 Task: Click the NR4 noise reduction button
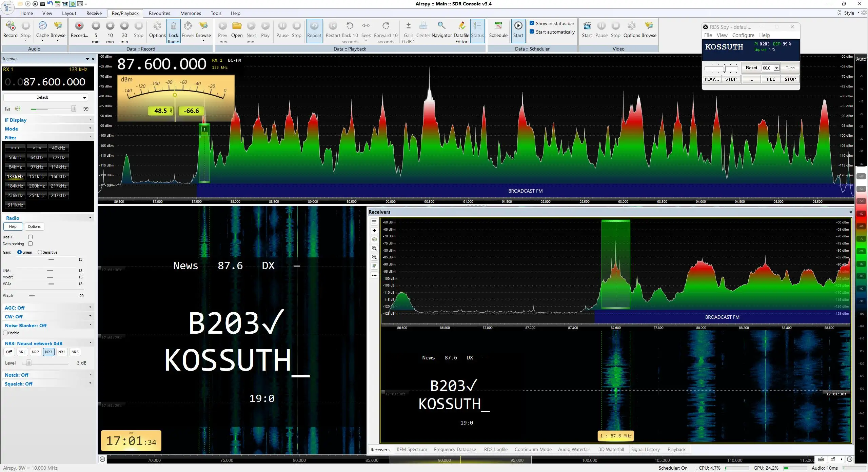62,352
